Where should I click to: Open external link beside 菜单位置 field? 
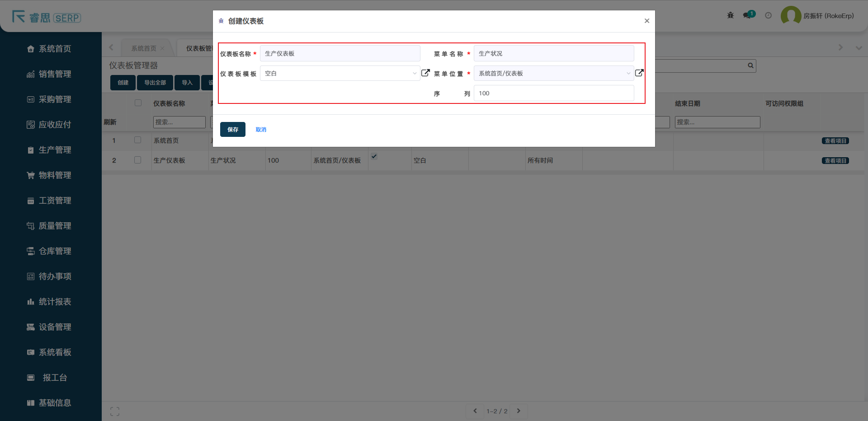[639, 73]
